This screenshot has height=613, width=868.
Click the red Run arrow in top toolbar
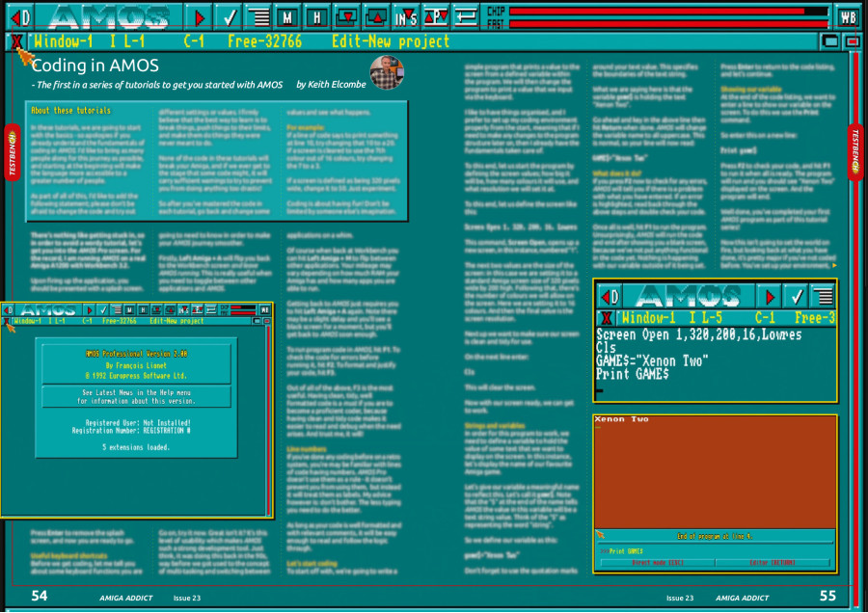tap(198, 17)
